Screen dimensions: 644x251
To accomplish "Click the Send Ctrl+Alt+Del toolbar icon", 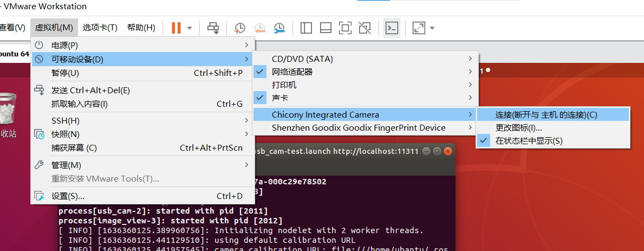I will 213,28.
